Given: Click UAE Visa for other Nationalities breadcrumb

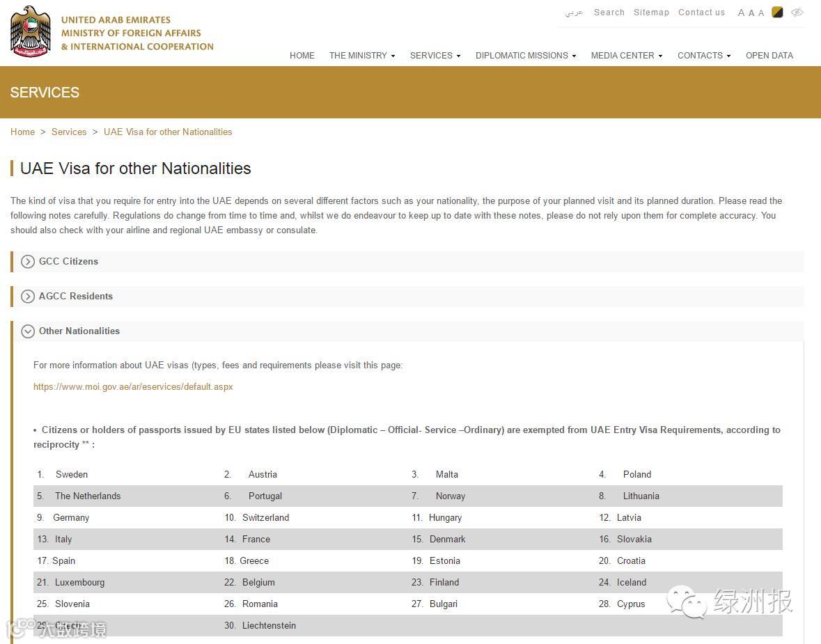Looking at the screenshot, I should click(168, 132).
